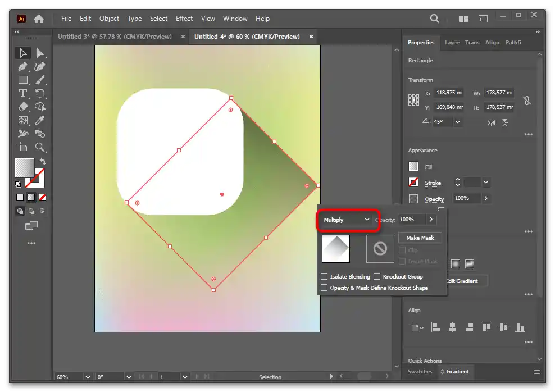Enable the Isolate Blending checkbox
This screenshot has height=392, width=555.
[324, 276]
